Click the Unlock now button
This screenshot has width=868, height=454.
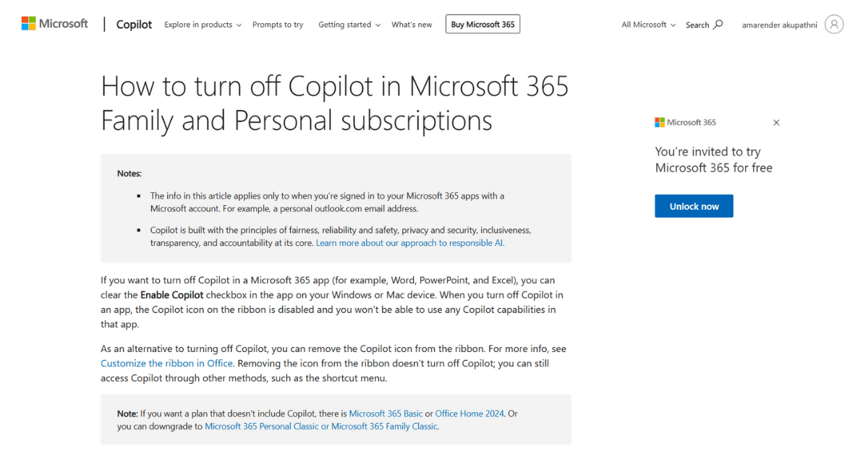click(694, 206)
